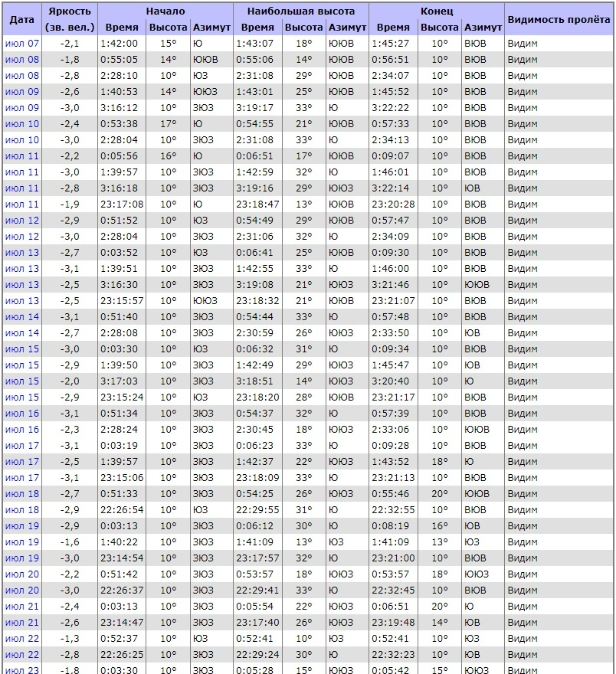Click the Дата column header
This screenshot has height=674, width=616.
pos(22,19)
